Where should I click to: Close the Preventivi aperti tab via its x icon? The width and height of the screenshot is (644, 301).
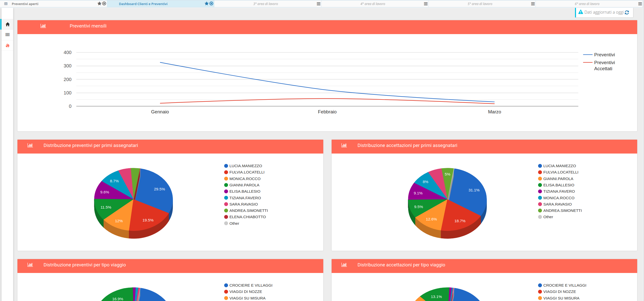click(104, 4)
